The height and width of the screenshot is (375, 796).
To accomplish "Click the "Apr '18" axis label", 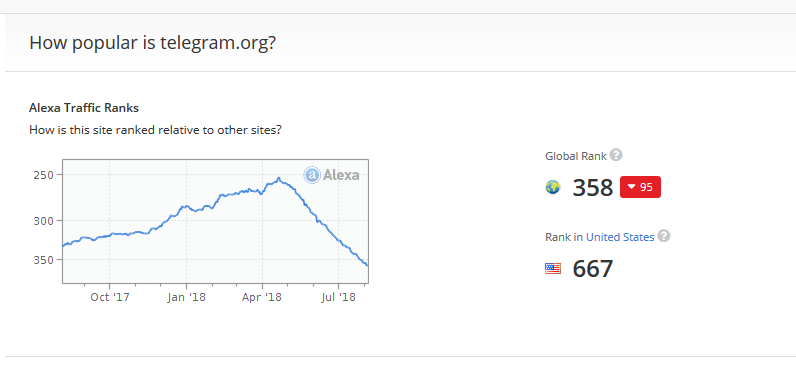I will pyautogui.click(x=261, y=297).
